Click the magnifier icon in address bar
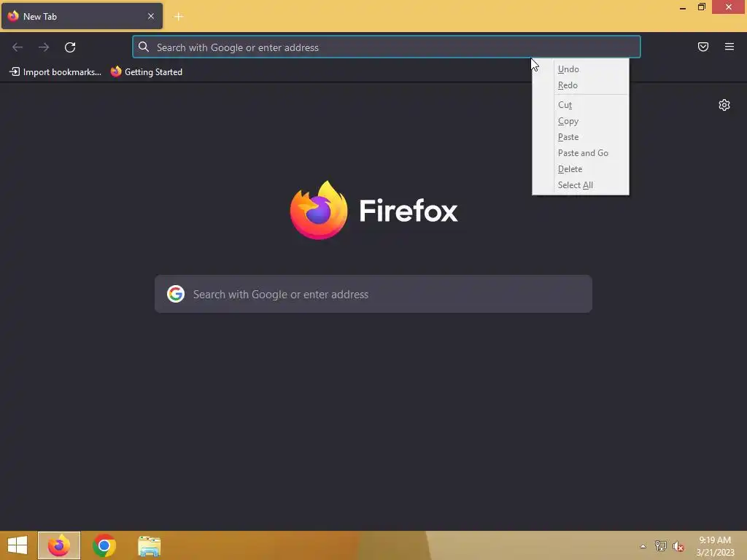Screen dimensions: 747x560 tap(144, 47)
